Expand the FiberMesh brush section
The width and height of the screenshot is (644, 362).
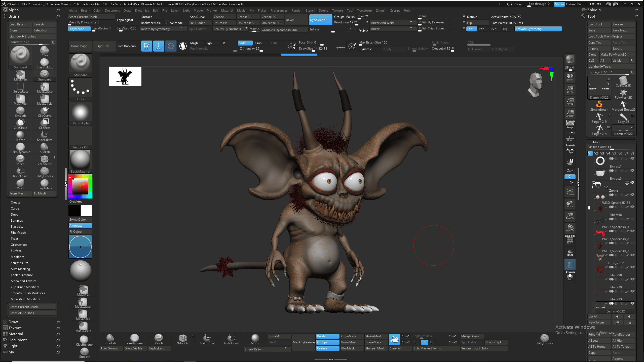(x=18, y=232)
